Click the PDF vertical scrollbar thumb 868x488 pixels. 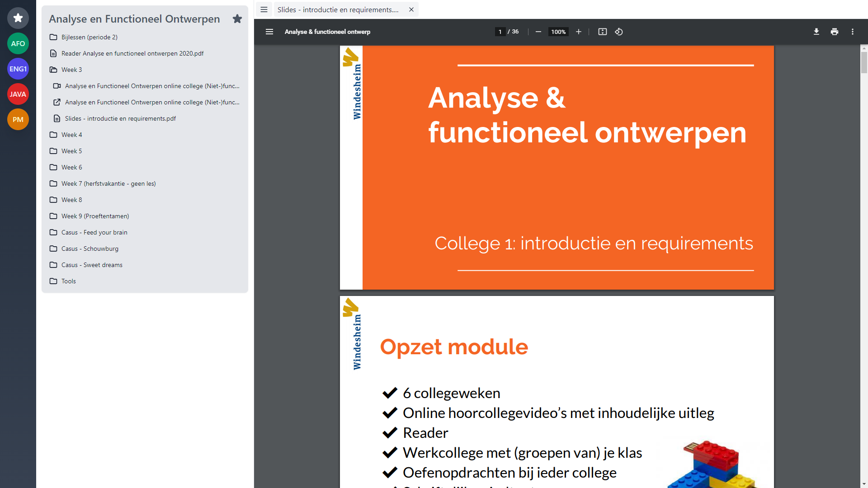(x=864, y=62)
